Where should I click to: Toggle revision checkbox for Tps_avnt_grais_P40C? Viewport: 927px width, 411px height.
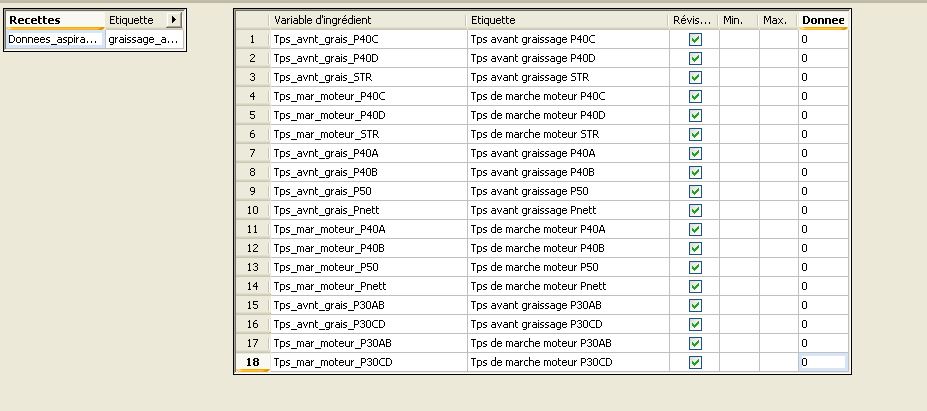[x=695, y=39]
